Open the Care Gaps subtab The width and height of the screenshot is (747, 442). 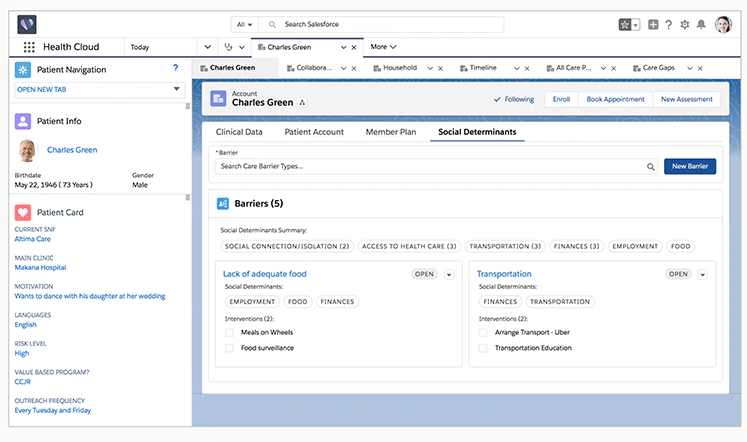point(658,68)
